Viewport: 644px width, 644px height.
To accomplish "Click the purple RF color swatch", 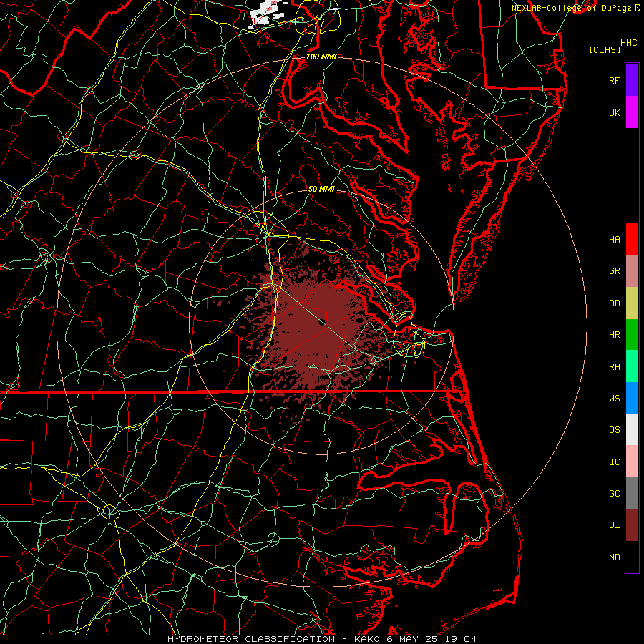I will [x=632, y=80].
